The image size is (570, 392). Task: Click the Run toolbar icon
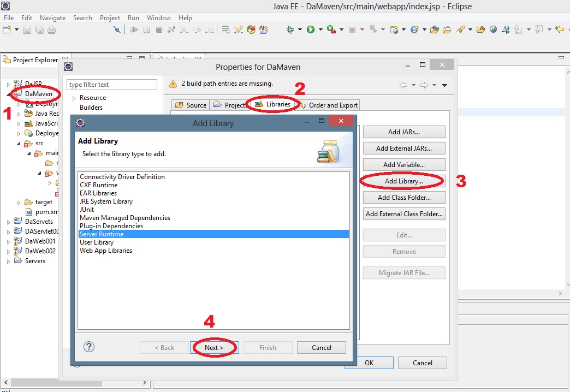pyautogui.click(x=310, y=29)
